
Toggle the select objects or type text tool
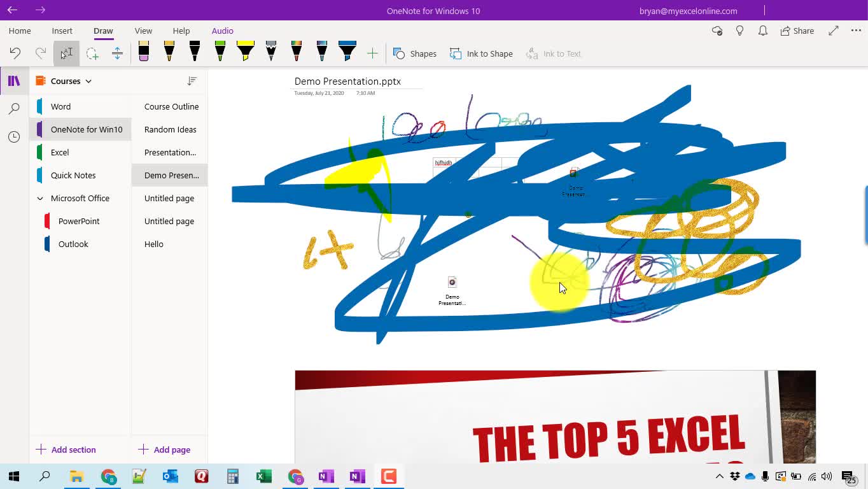pyautogui.click(x=67, y=54)
